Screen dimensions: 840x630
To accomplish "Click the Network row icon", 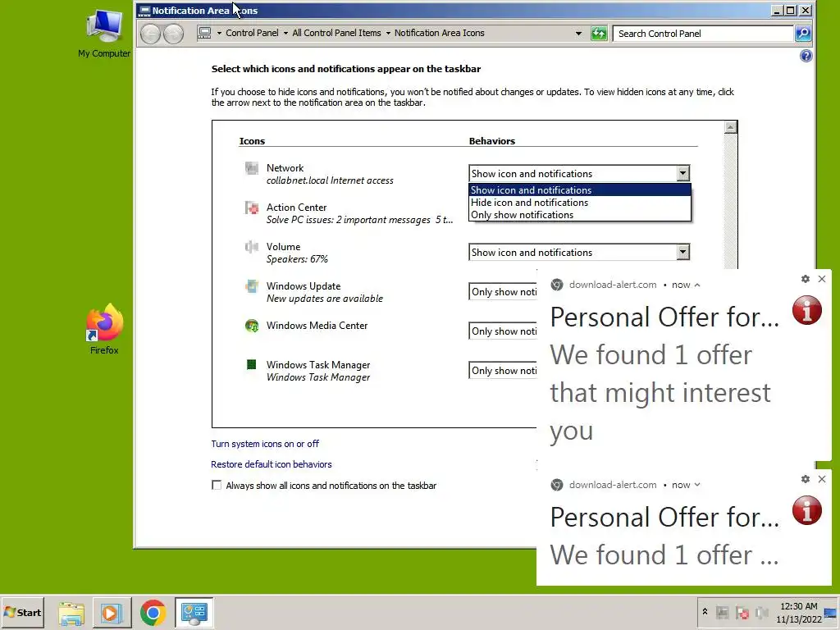I will pyautogui.click(x=251, y=168).
